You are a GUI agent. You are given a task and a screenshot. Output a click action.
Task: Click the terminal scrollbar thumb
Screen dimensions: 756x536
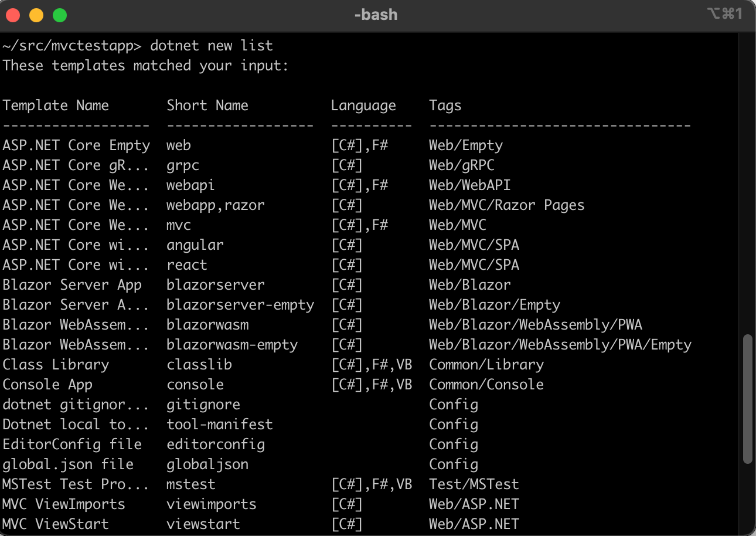747,399
